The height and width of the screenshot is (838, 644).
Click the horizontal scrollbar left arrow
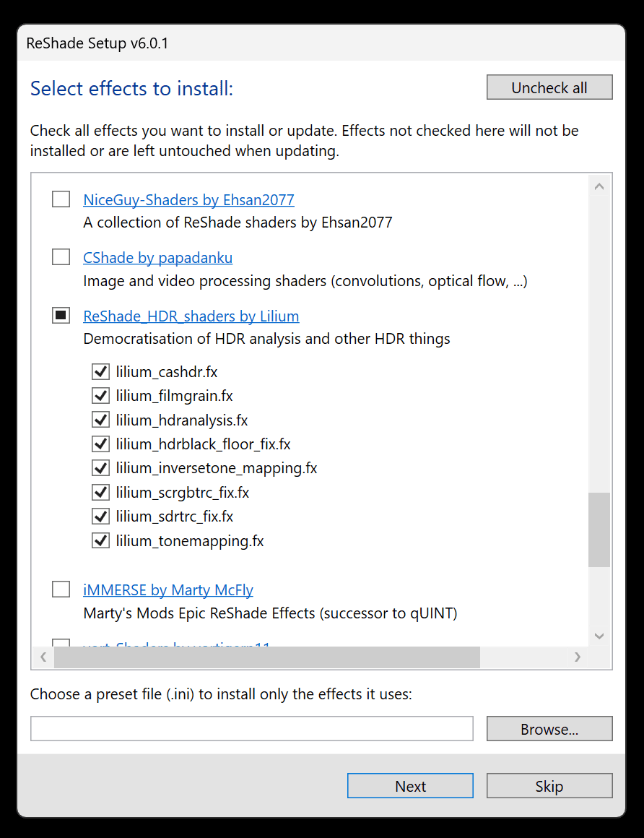tap(43, 657)
